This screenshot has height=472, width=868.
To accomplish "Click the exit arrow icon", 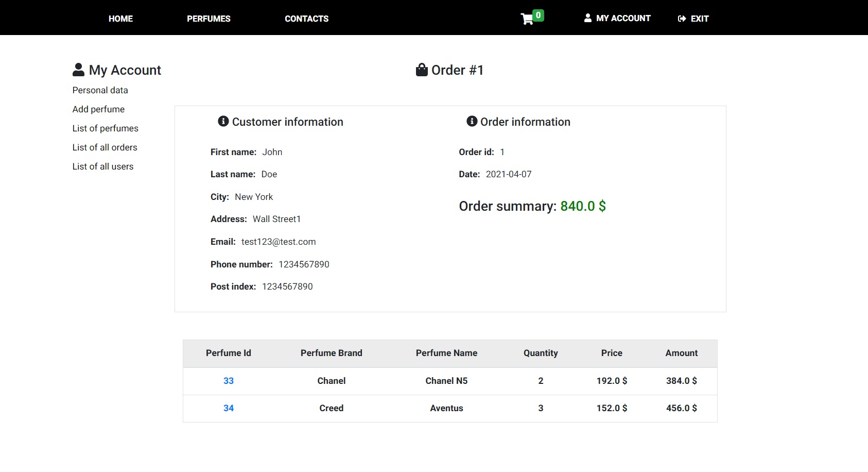I will [x=682, y=19].
